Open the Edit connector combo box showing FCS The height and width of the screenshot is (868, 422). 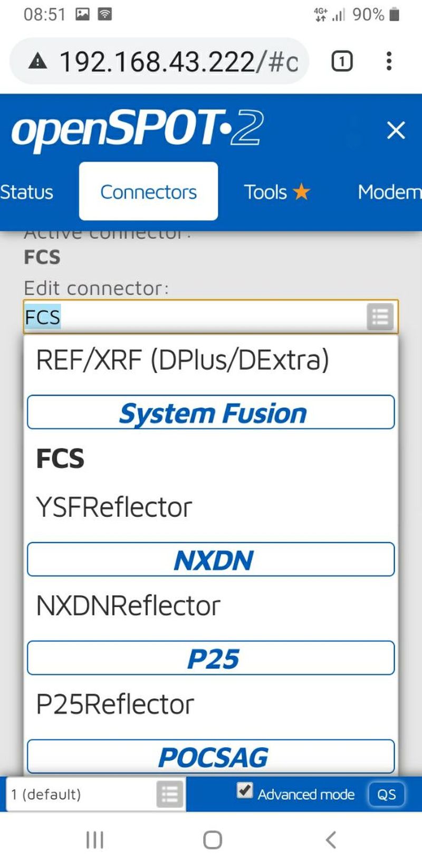pos(210,317)
